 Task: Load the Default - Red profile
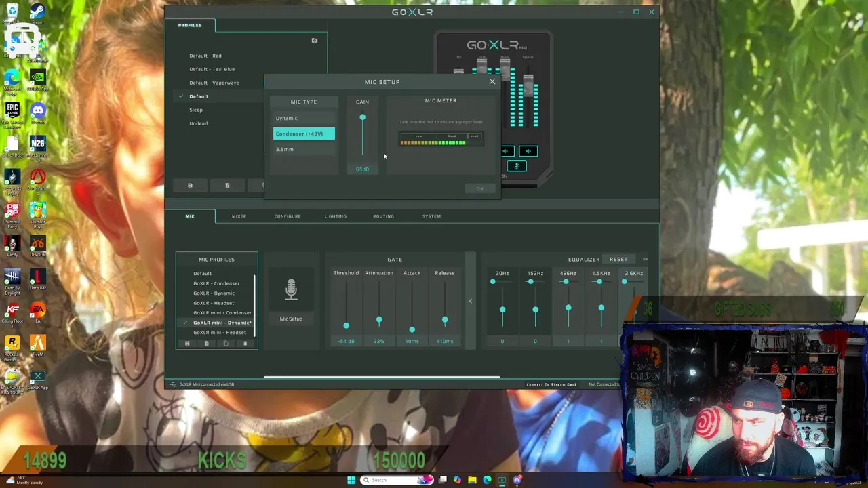(x=205, y=56)
